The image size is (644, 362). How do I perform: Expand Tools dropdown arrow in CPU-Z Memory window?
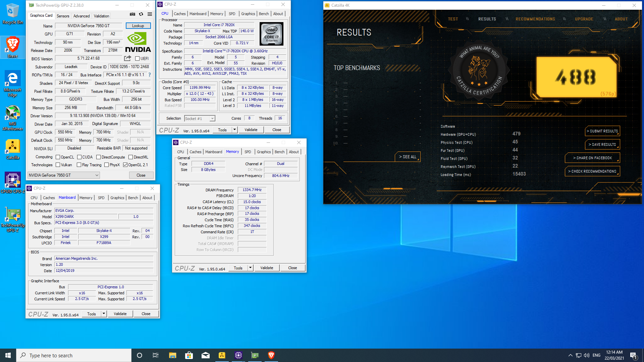click(250, 268)
